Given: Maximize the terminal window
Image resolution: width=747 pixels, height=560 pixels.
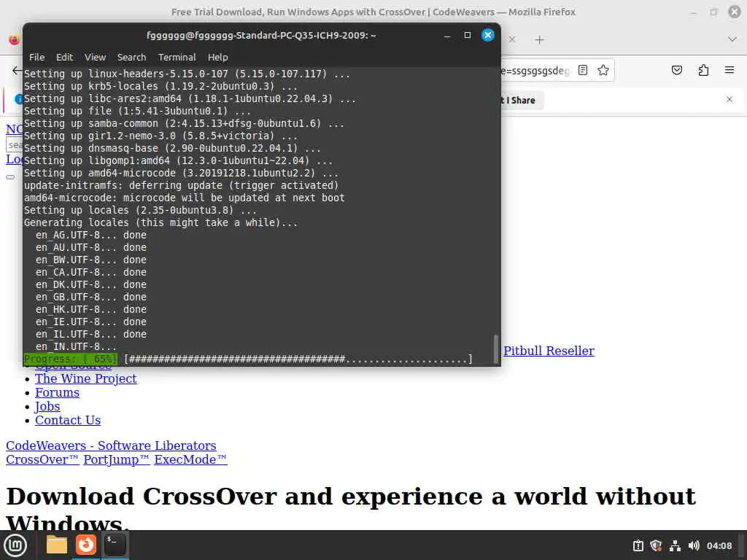Looking at the screenshot, I should coord(468,35).
